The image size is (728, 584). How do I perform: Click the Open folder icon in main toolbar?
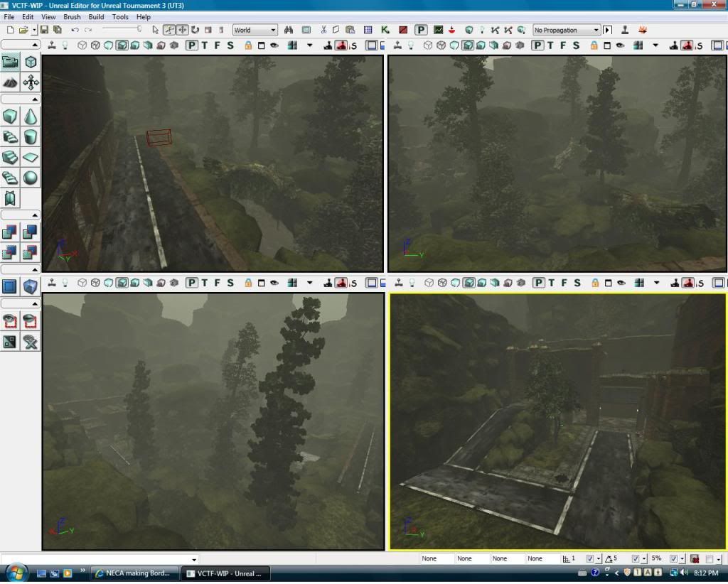click(23, 30)
